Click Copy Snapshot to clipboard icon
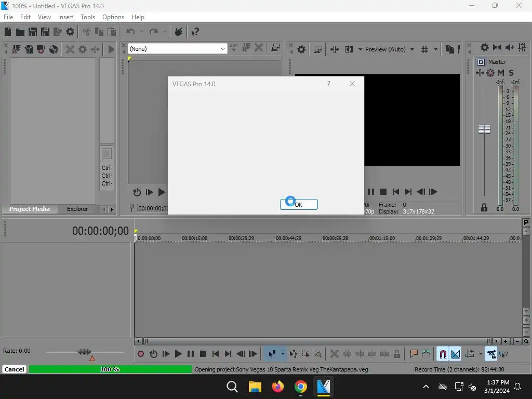 coord(449,49)
